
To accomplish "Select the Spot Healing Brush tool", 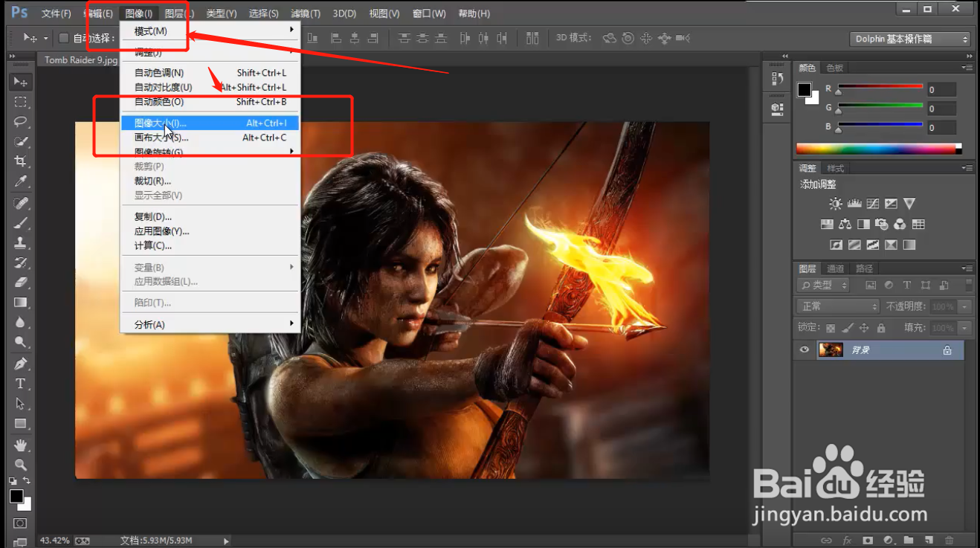I will tap(21, 203).
